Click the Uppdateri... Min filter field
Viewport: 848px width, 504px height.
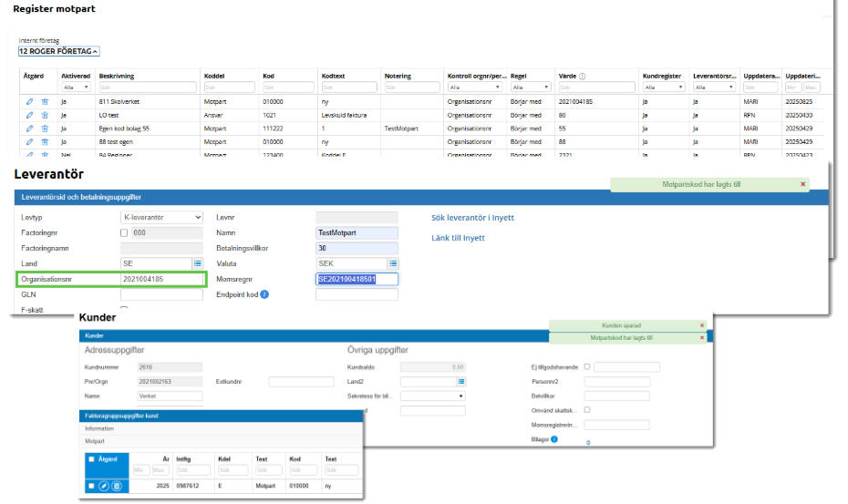tap(793, 87)
